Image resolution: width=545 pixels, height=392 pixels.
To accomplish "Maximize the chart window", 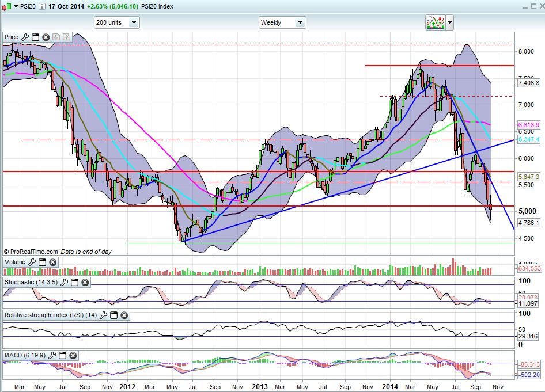I will click(533, 6).
